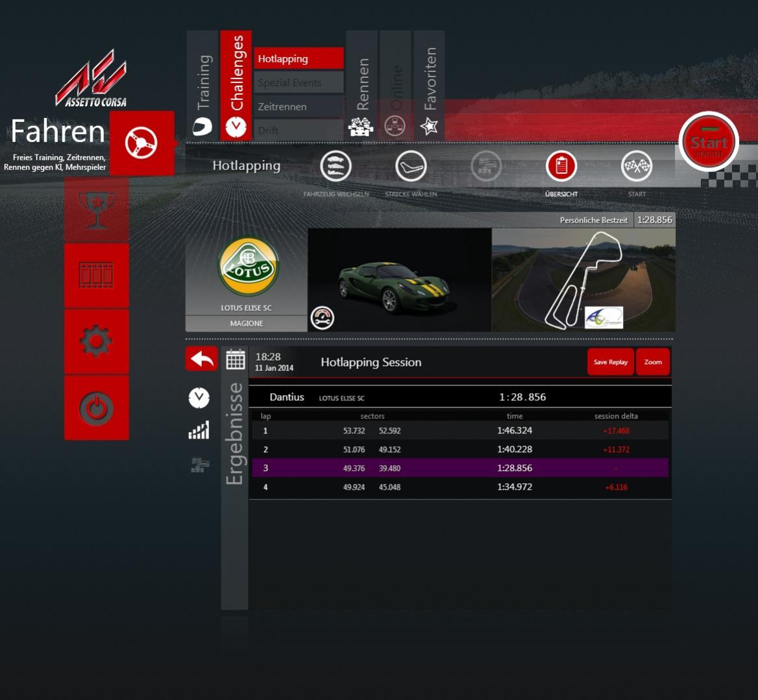This screenshot has width=758, height=700.
Task: Open the Fahren steering wheel tile
Action: [141, 143]
